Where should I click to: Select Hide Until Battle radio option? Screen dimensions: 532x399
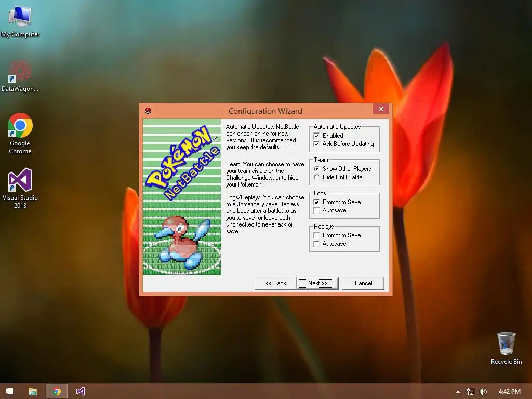(316, 177)
